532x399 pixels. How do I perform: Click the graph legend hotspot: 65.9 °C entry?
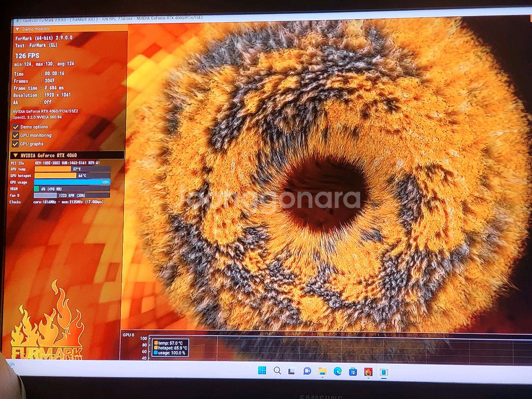coord(171,348)
